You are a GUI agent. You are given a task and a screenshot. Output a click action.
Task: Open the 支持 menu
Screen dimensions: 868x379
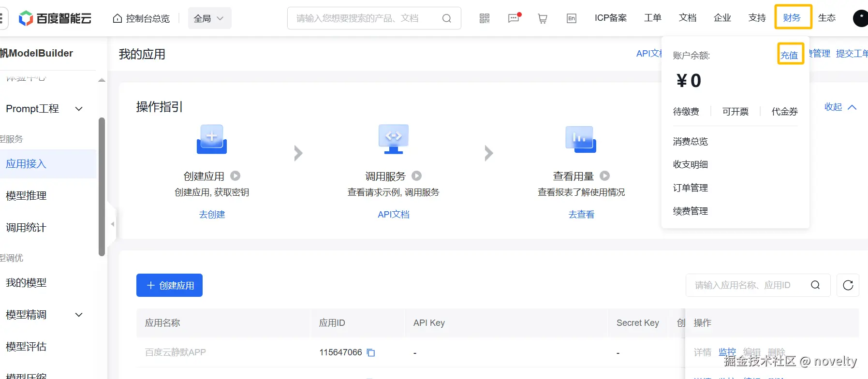pyautogui.click(x=757, y=18)
